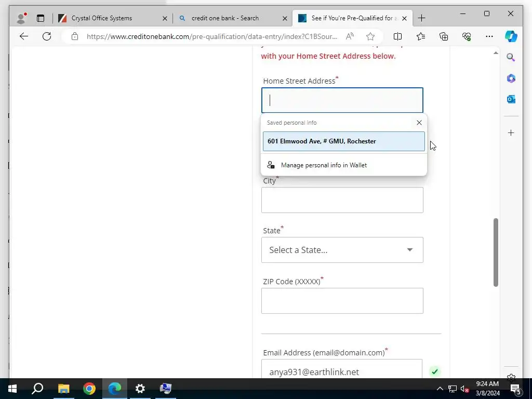Focus the Home Street Address field
Screen dimensions: 532x399
pos(342,100)
